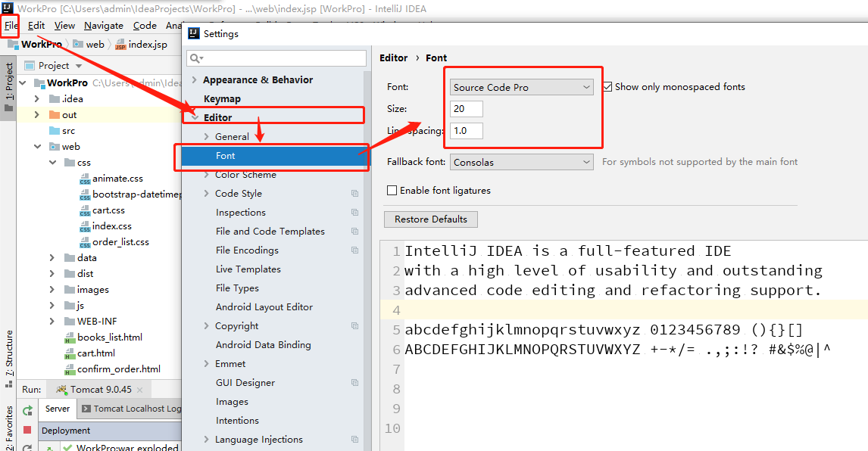The width and height of the screenshot is (868, 451).
Task: Open the Structure tool window tab
Action: [x=9, y=359]
